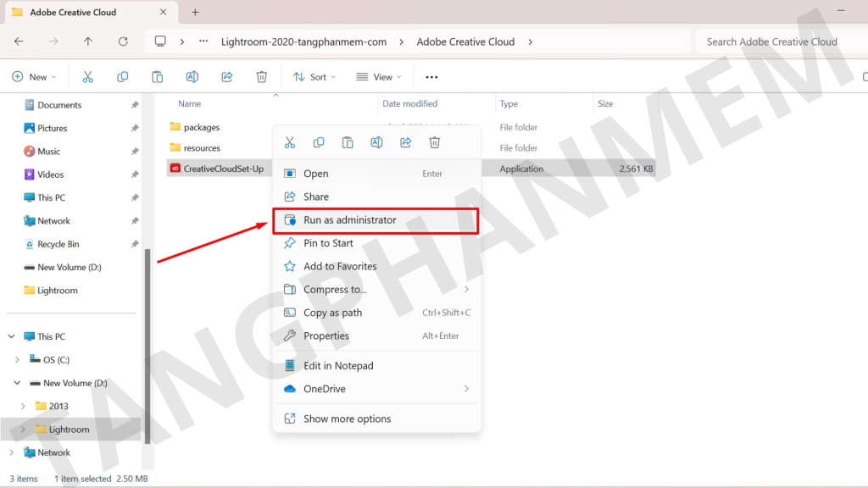
Task: Click the Rename icon in the context menu
Action: [376, 142]
